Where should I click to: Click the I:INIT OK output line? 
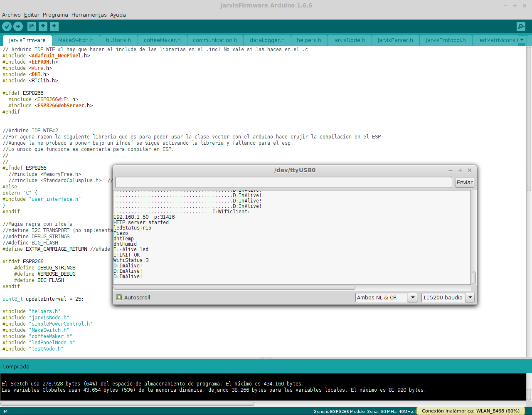127,255
